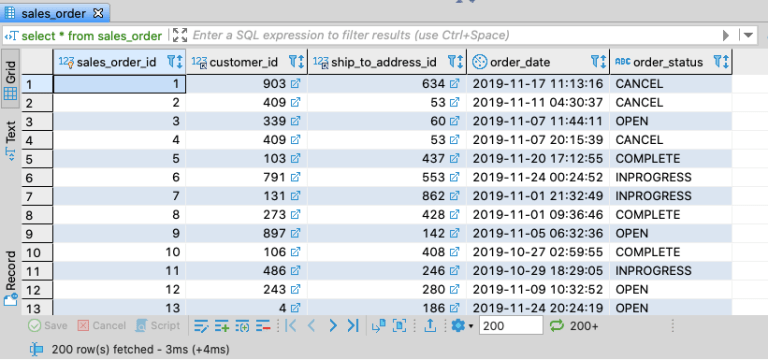This screenshot has width=768, height=360.
Task: Open customer 339 foreign key link icon
Action: [x=295, y=121]
